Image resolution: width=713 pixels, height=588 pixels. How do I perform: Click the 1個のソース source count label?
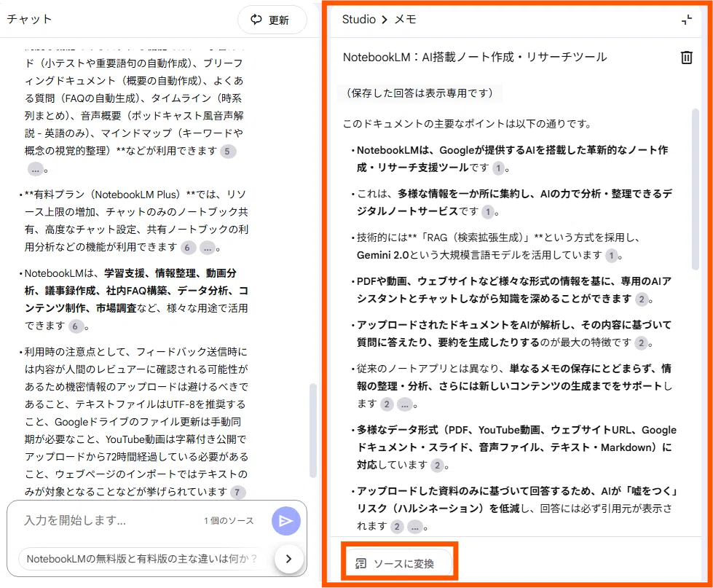coord(229,521)
